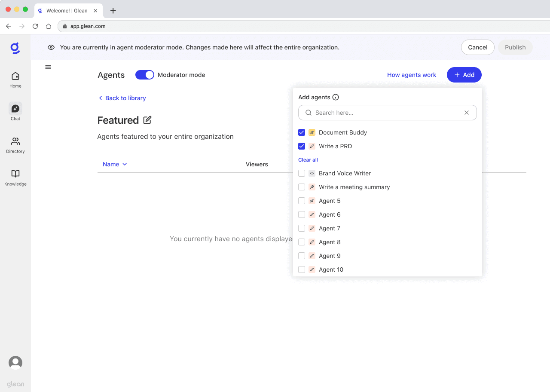Click the Write a PRD agent icon
This screenshot has width=550, height=392.
(x=312, y=146)
